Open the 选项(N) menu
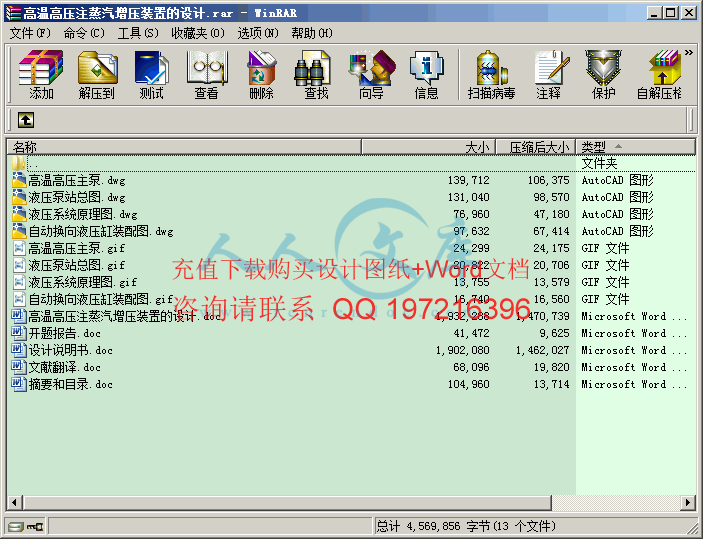703x539 pixels. [x=258, y=33]
